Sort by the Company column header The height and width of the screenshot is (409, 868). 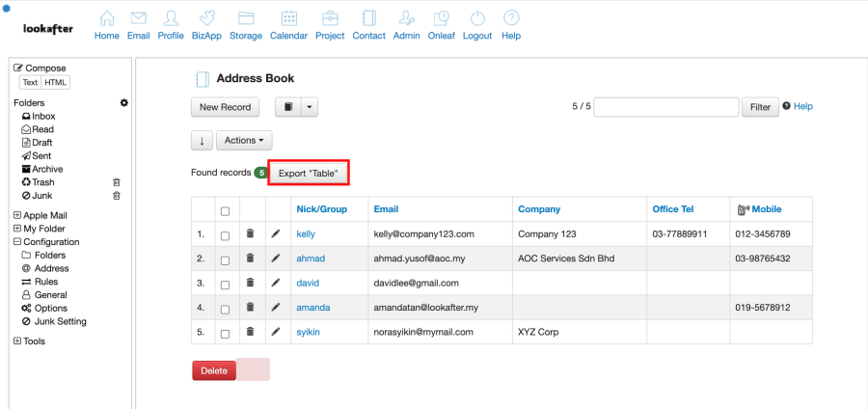[538, 209]
